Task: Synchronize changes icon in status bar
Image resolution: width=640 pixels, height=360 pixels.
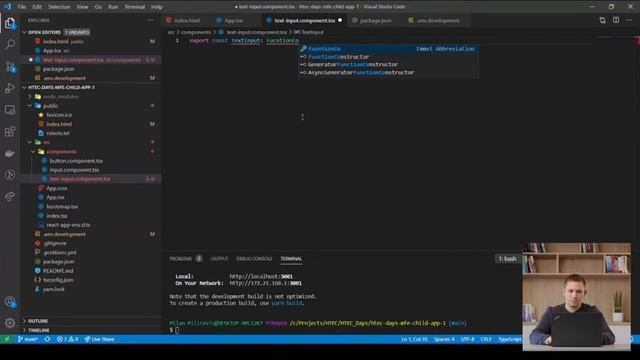Action: [x=47, y=339]
